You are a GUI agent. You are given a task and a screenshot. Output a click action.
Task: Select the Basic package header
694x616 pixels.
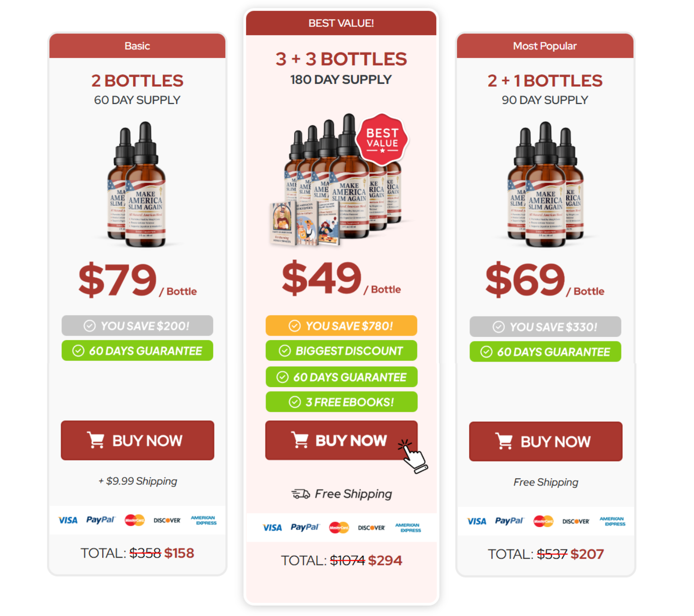pyautogui.click(x=137, y=46)
